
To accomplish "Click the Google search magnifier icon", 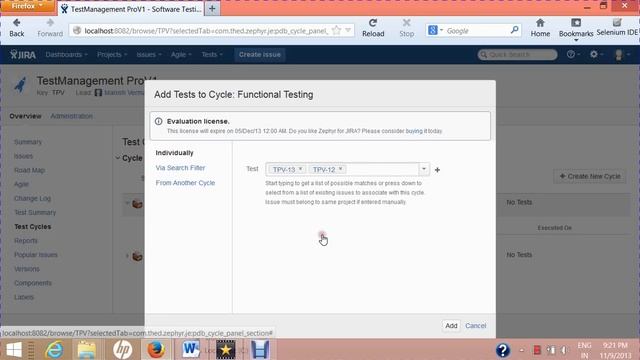I will (x=514, y=30).
